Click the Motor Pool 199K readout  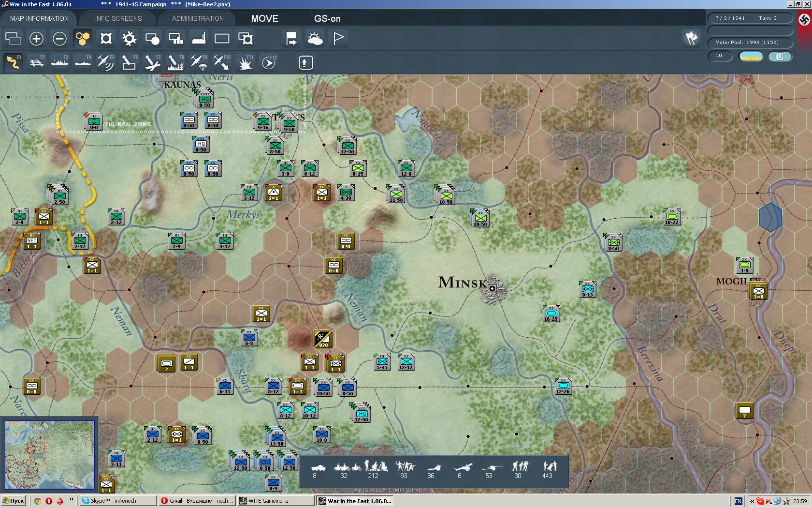coord(750,43)
